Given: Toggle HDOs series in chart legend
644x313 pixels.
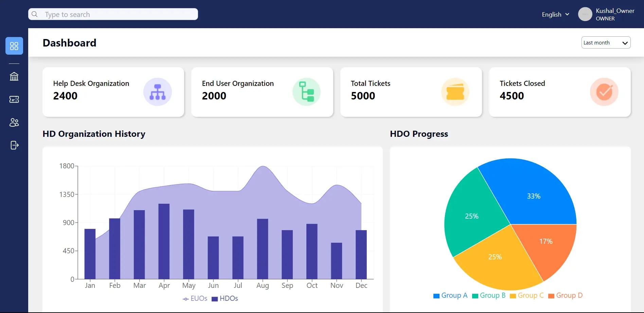Looking at the screenshot, I should [225, 299].
